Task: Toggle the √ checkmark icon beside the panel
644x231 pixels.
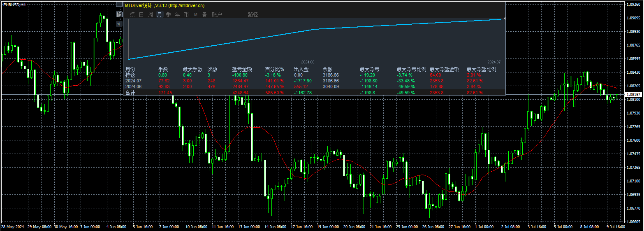Action: pyautogui.click(x=119, y=24)
